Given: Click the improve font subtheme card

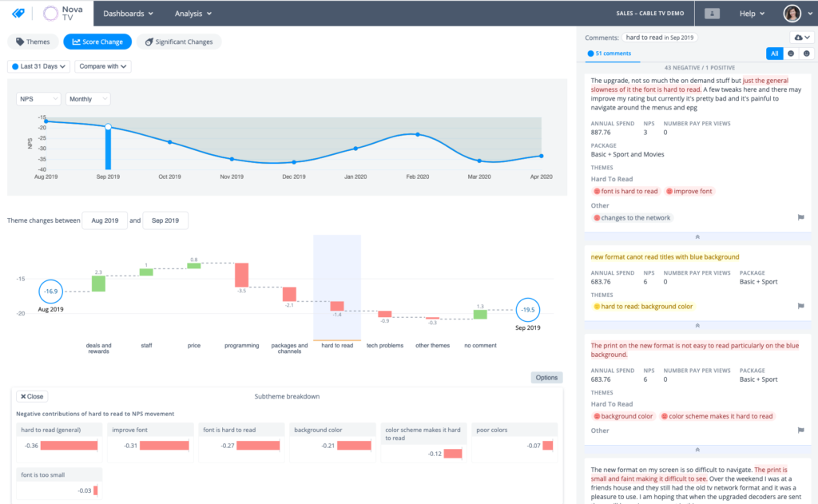Looking at the screenshot, I should (x=150, y=442).
